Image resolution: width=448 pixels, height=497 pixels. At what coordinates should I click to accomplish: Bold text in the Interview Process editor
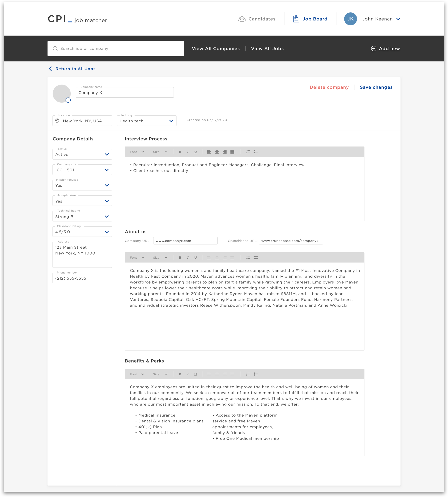[180, 152]
